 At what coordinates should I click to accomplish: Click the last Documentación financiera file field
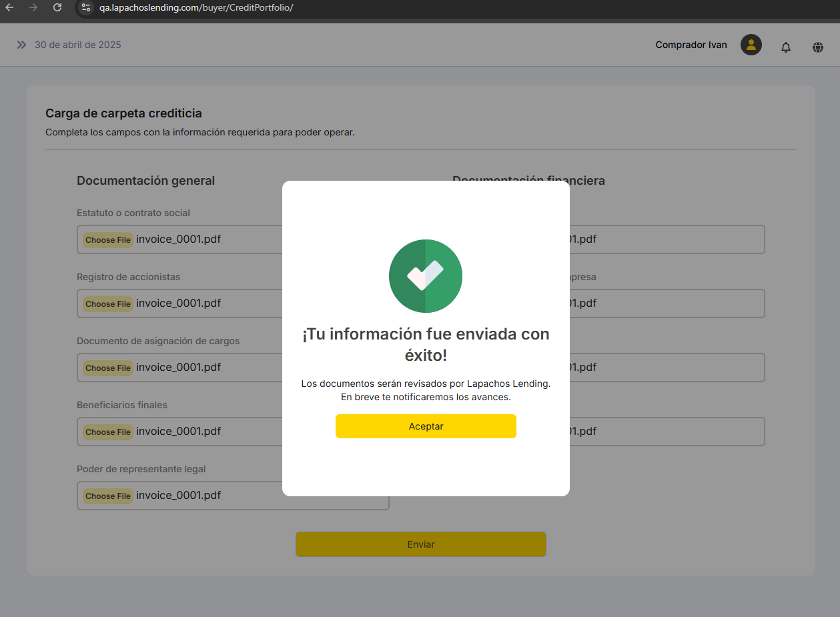[x=667, y=432]
